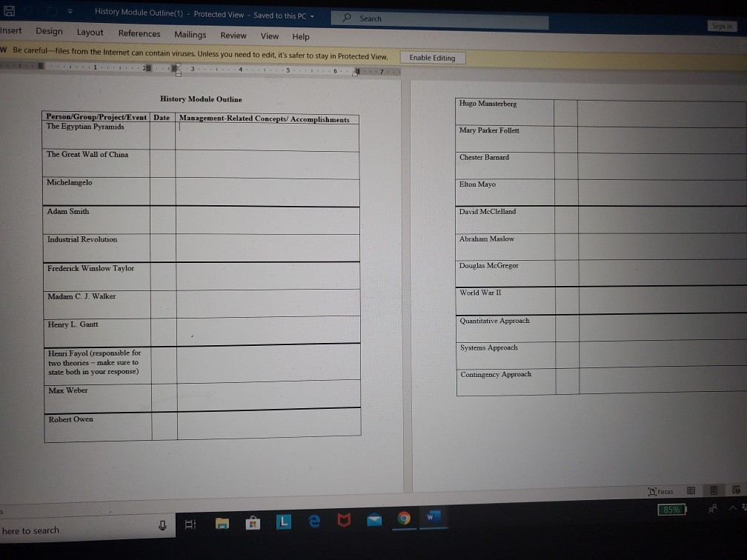Toggle Focus mode in the status bar
The width and height of the screenshot is (747, 560).
662,491
